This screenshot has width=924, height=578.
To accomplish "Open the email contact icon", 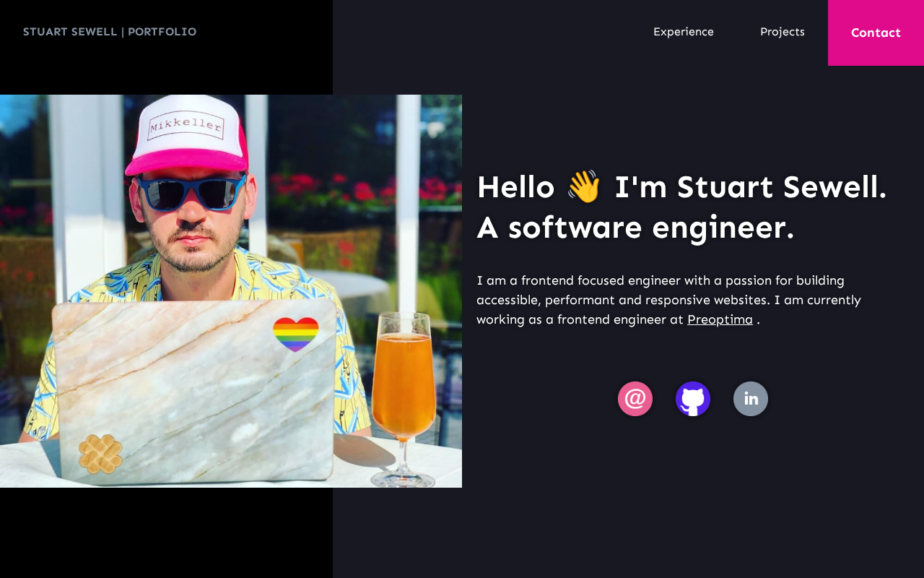I will tap(635, 399).
